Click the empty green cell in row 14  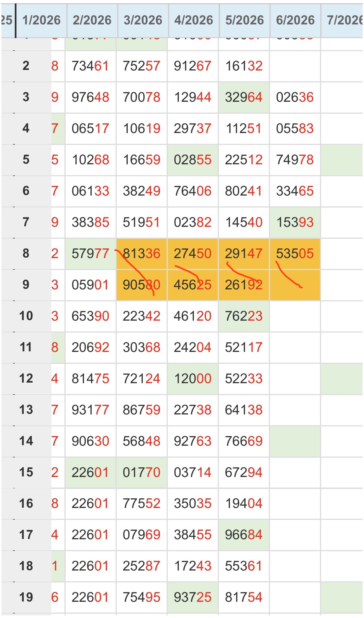coord(295,441)
